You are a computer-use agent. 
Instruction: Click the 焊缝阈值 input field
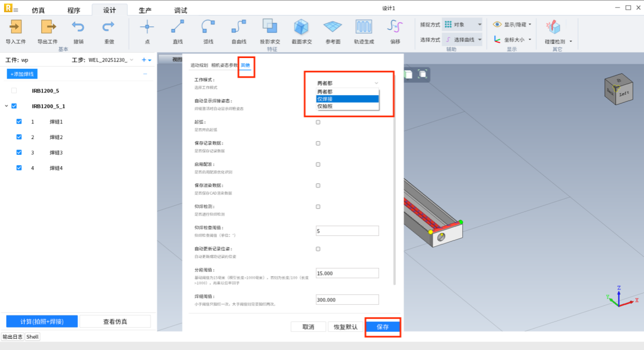coord(347,300)
